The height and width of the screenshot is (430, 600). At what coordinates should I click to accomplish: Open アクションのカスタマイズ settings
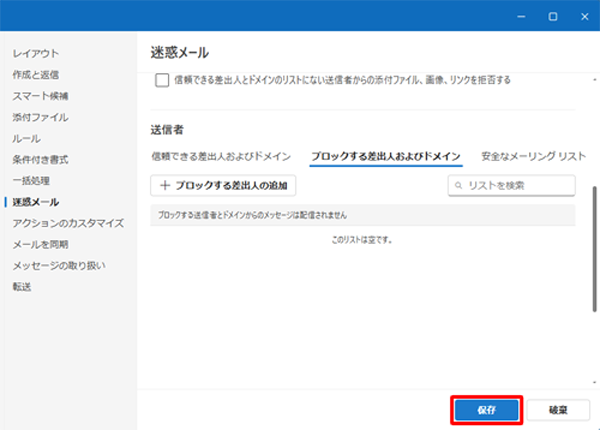click(68, 223)
